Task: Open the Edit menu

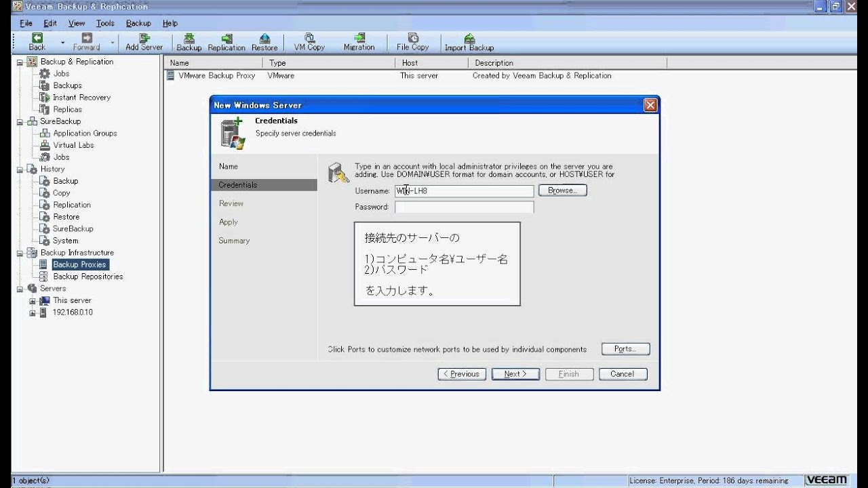Action: tap(50, 23)
